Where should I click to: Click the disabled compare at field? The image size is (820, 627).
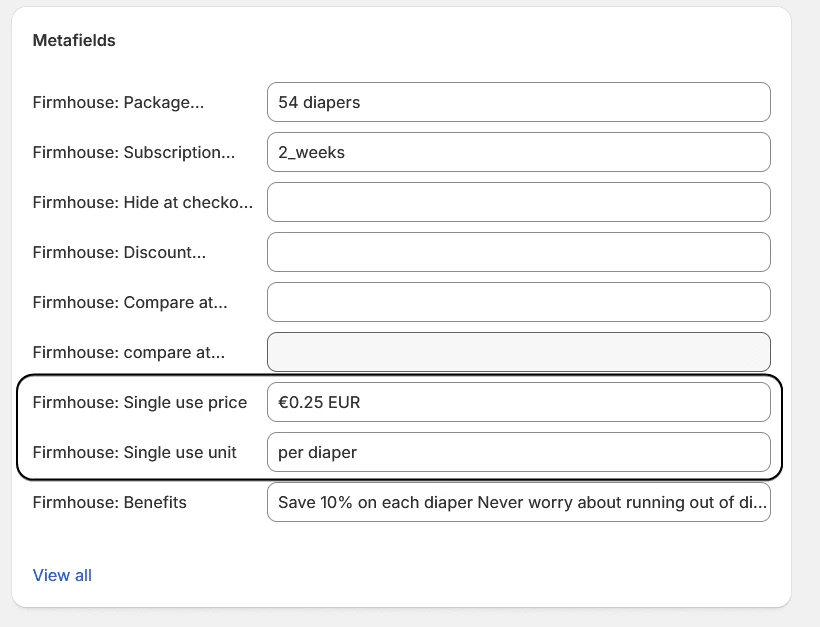tap(518, 351)
